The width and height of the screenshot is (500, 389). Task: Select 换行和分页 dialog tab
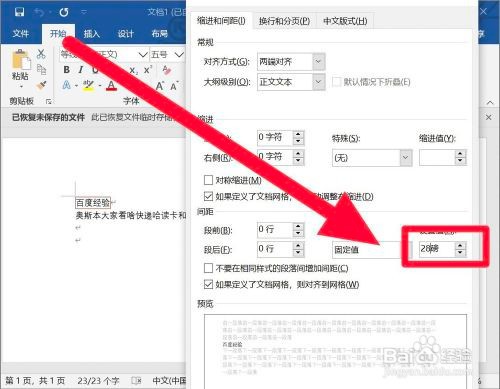(x=284, y=21)
